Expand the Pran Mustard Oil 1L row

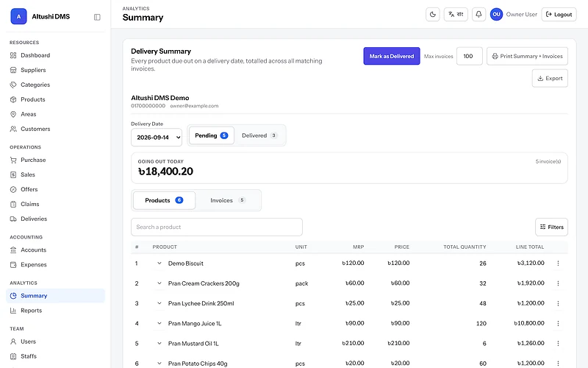point(159,343)
